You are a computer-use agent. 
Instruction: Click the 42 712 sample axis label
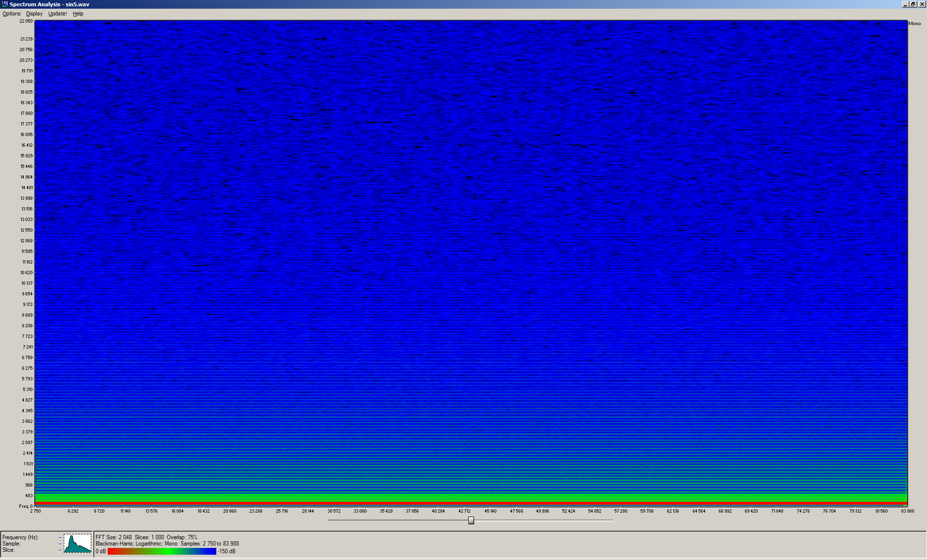pyautogui.click(x=464, y=511)
